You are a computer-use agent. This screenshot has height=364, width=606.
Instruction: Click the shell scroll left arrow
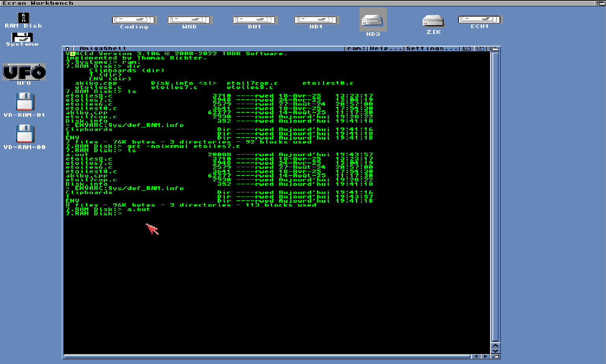click(x=476, y=357)
